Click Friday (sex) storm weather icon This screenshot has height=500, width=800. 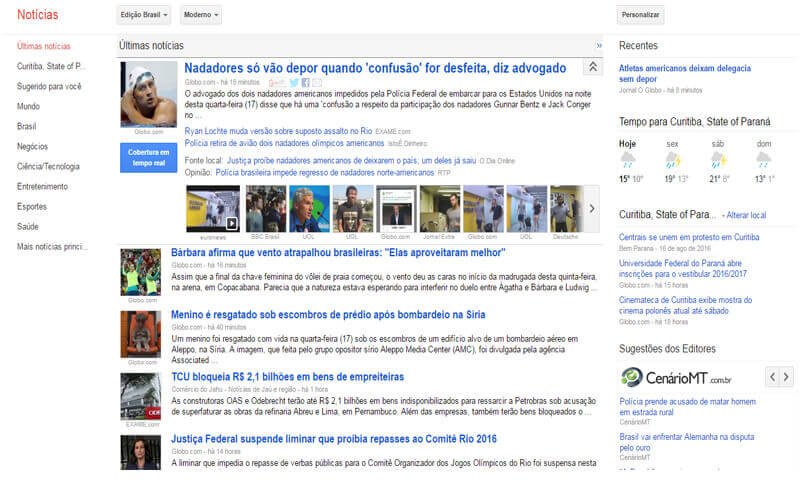coord(673,160)
